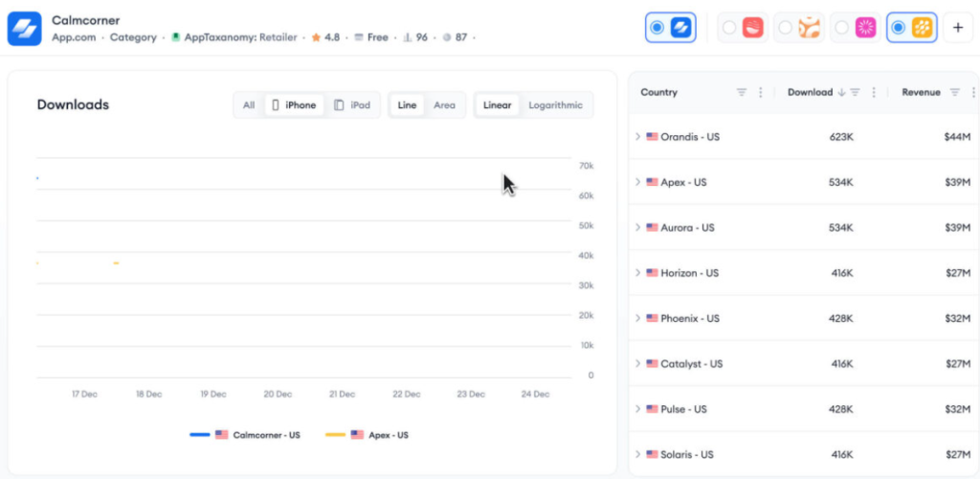Click the Revenue column filter icon
Viewport: 980px width, 479px height.
tap(954, 93)
